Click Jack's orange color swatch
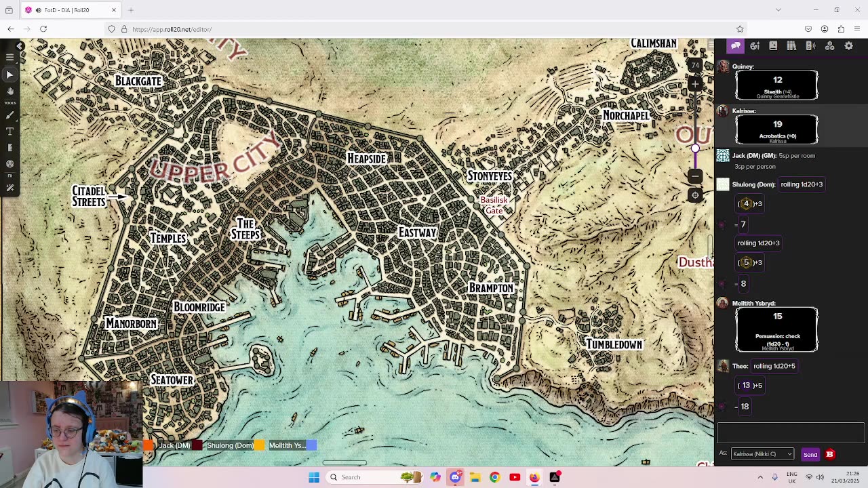 [x=149, y=445]
